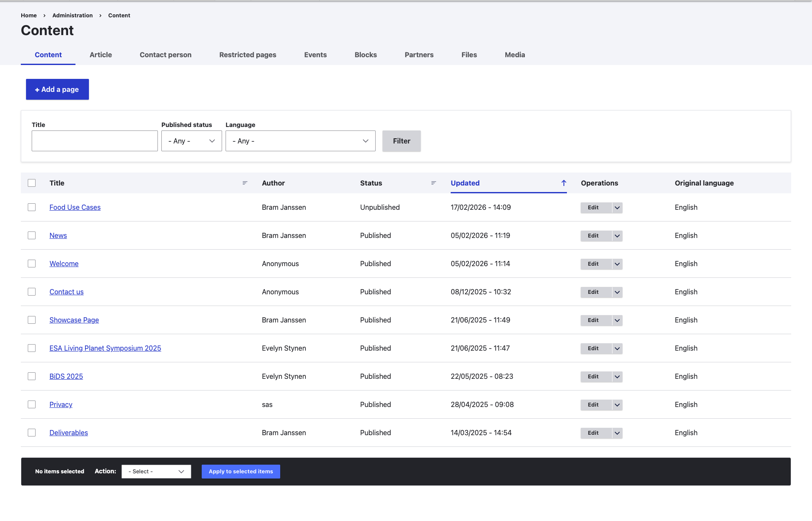The height and width of the screenshot is (521, 812).
Task: Expand operations arrow for Deliverables row
Action: [x=617, y=433]
